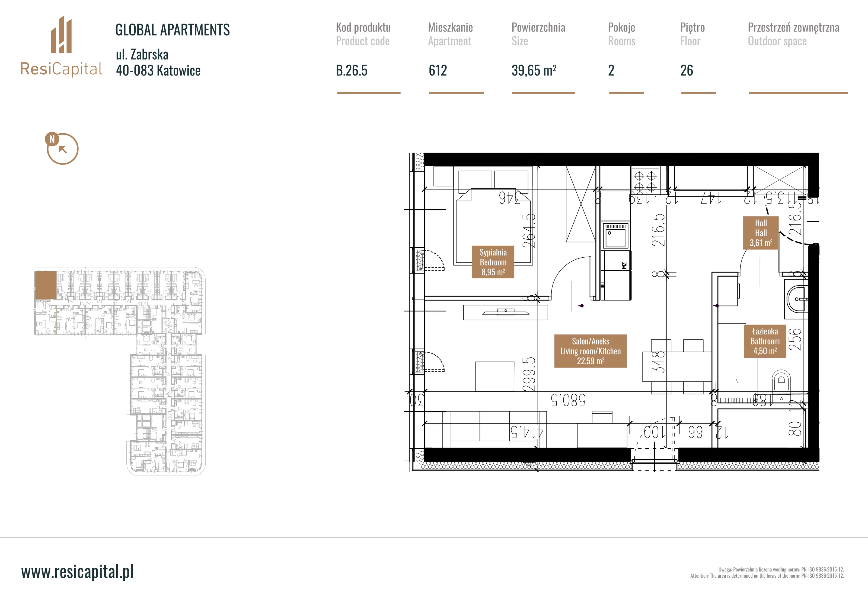Click the Mieszkanie Apartment header
The width and height of the screenshot is (868, 614).
point(450,34)
